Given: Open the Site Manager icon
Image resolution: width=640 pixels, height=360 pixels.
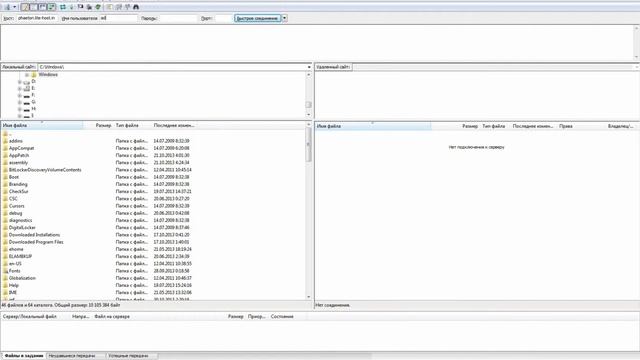Looking at the screenshot, I should click(x=7, y=7).
